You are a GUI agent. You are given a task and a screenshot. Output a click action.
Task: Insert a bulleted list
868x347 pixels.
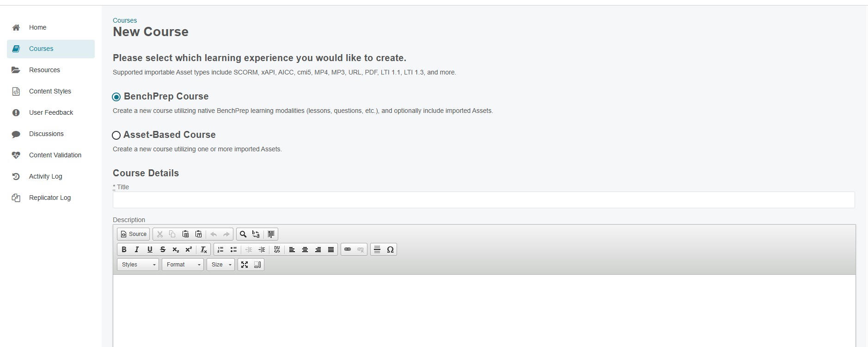pyautogui.click(x=233, y=249)
